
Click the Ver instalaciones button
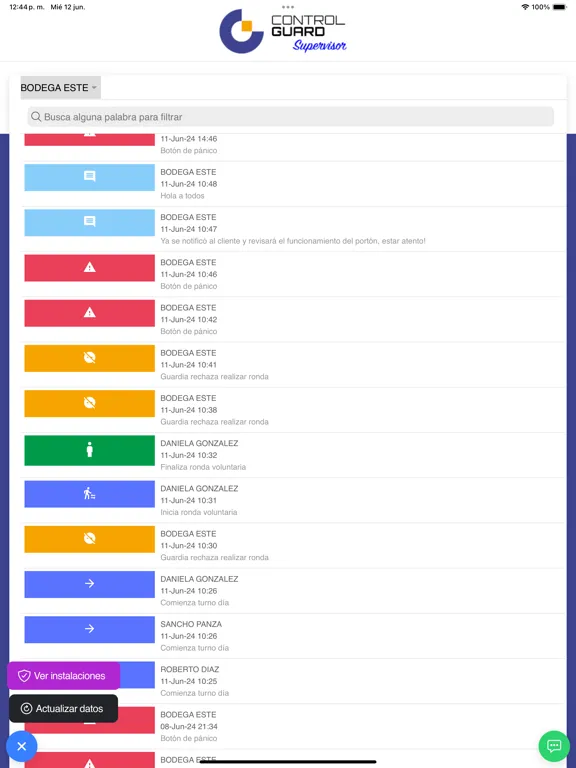tap(64, 676)
